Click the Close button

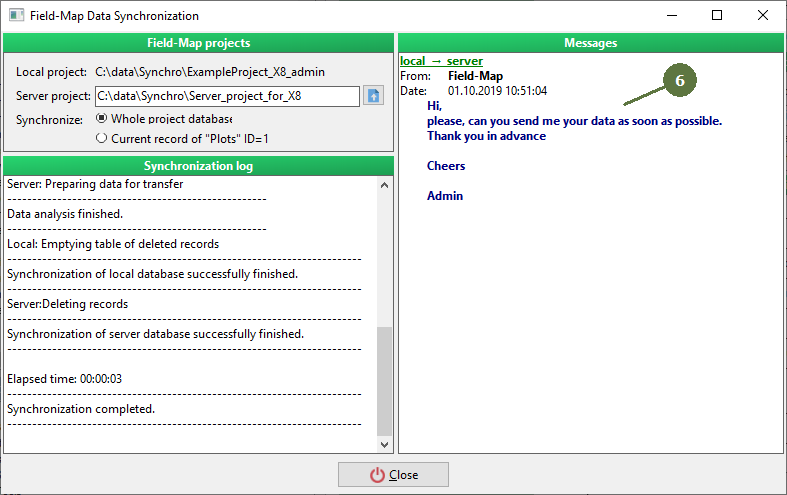394,474
